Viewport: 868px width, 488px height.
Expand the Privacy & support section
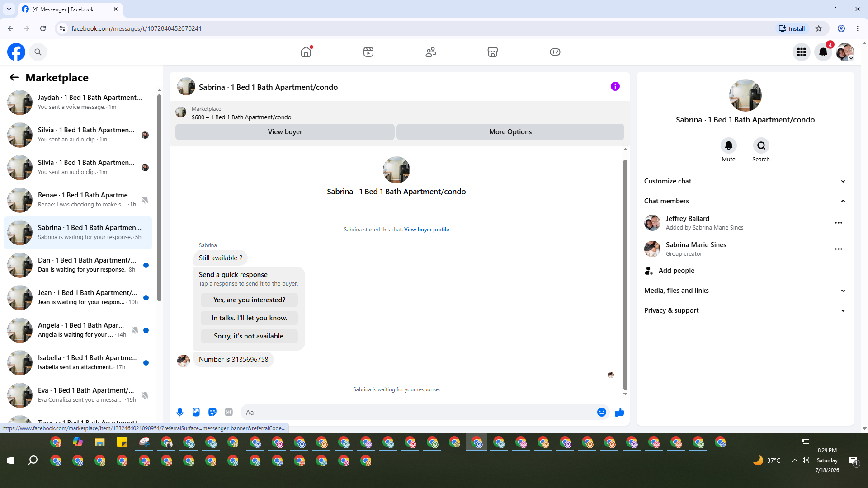tap(745, 310)
